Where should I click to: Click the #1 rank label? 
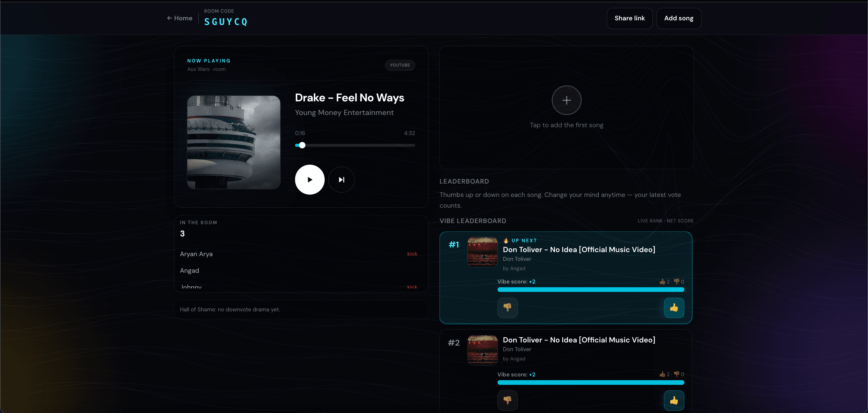click(454, 244)
